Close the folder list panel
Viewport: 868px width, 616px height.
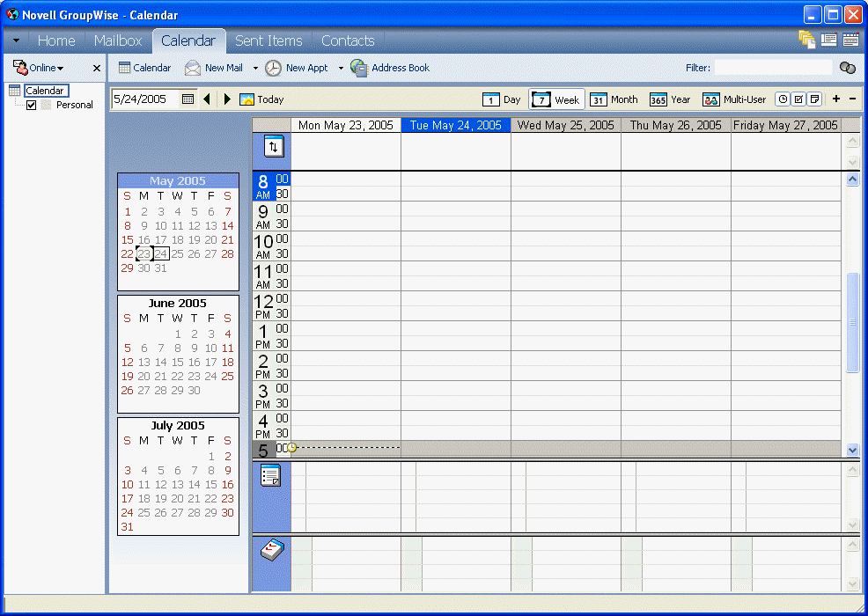click(x=97, y=68)
